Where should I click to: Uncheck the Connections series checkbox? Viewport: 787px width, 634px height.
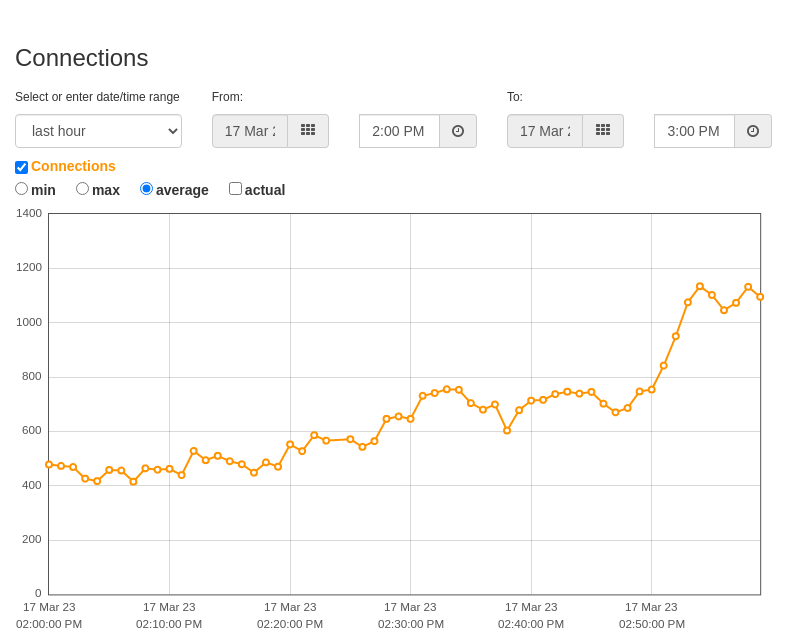22,167
